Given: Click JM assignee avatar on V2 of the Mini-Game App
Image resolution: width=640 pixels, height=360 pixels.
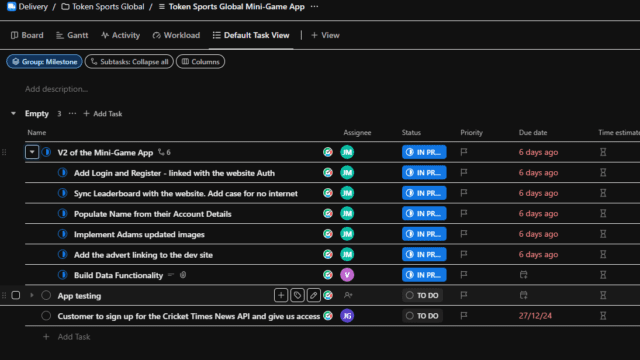Looking at the screenshot, I should (x=347, y=152).
